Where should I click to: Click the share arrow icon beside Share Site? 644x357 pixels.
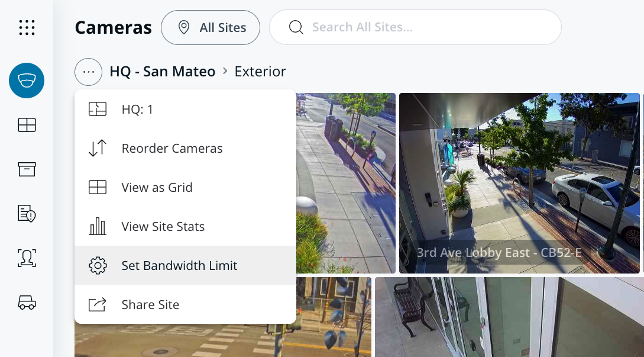click(98, 304)
